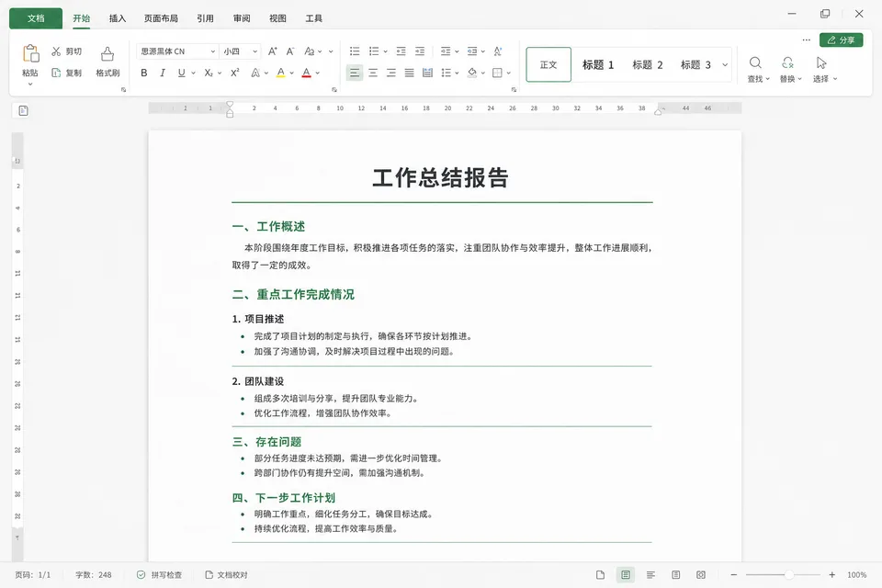Click the three-dot more options icon
882x588 pixels.
(806, 40)
